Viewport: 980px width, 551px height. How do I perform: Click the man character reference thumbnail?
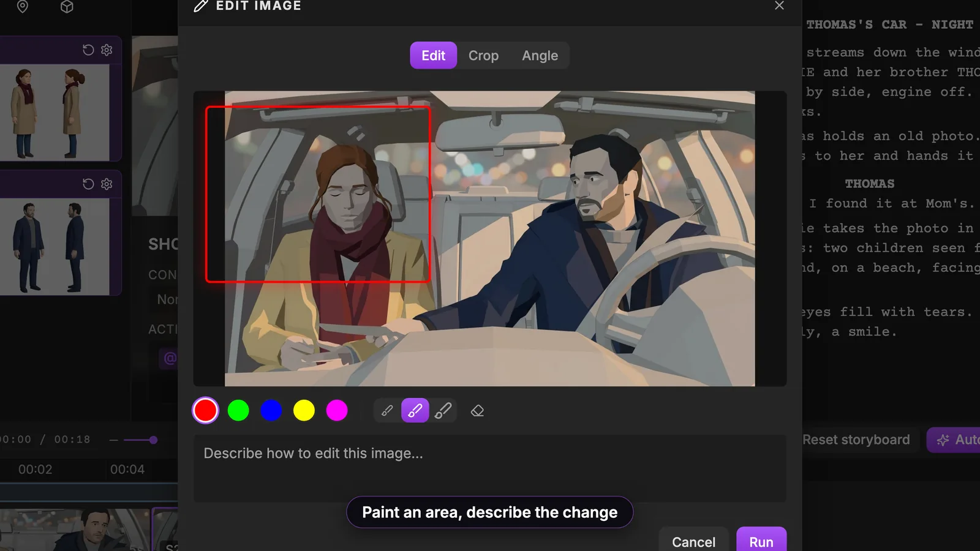click(x=55, y=246)
